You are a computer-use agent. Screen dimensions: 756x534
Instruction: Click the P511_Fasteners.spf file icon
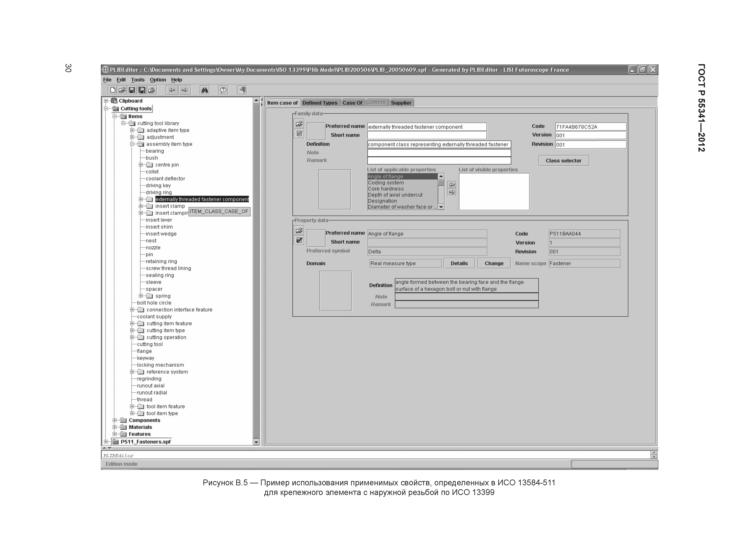(x=116, y=442)
